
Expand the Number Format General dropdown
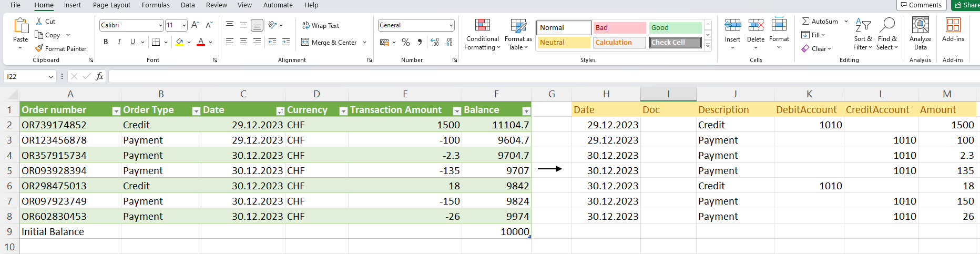[x=451, y=25]
